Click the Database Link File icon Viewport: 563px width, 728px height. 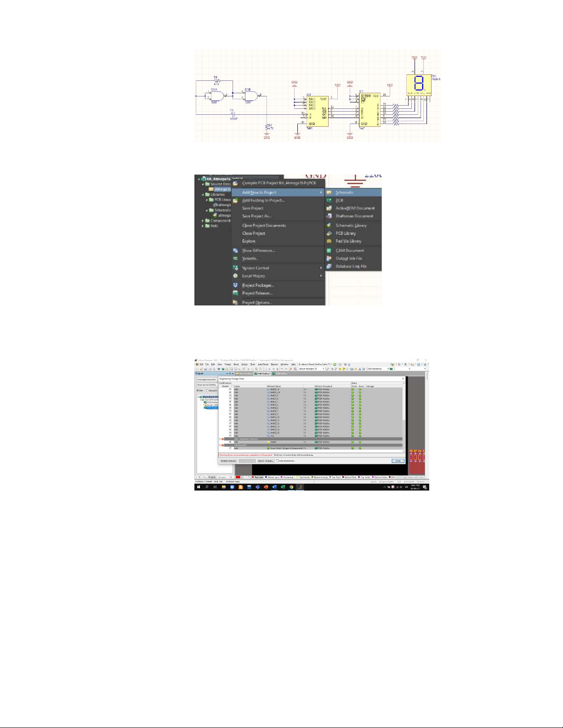click(x=329, y=266)
